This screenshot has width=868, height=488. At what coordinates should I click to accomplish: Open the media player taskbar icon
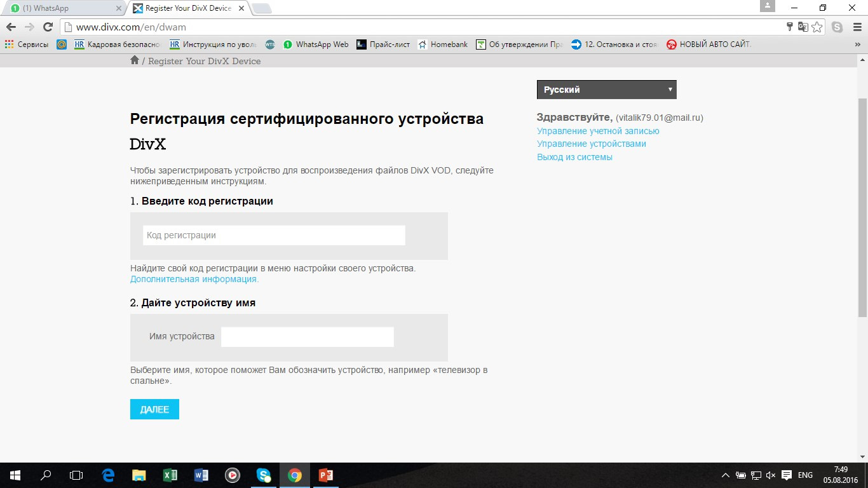(x=232, y=475)
